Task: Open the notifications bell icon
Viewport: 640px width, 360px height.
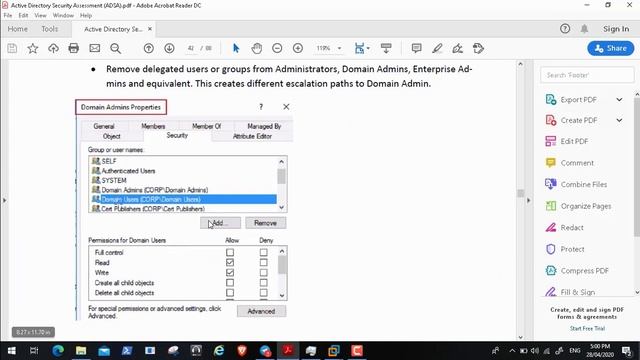Action: point(584,29)
